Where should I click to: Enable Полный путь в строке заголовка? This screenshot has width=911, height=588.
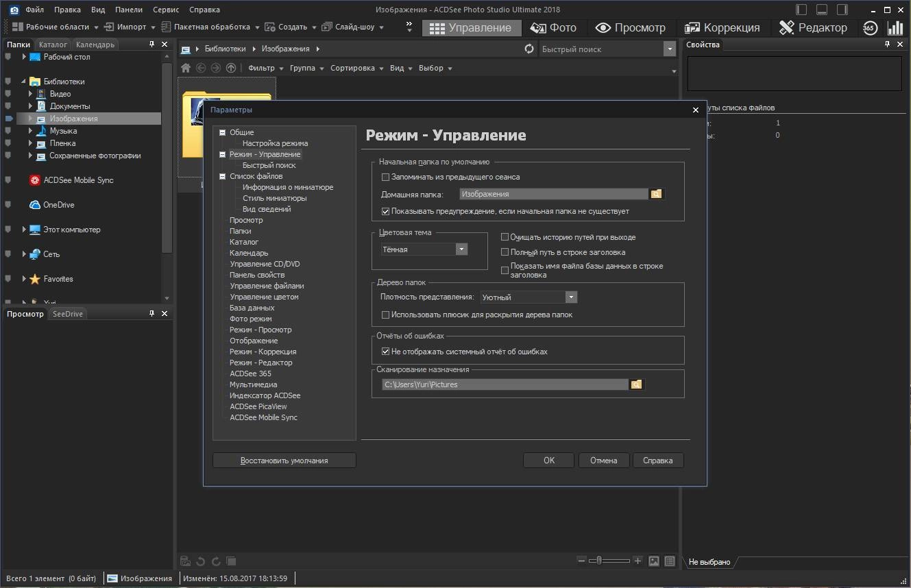[x=505, y=252]
